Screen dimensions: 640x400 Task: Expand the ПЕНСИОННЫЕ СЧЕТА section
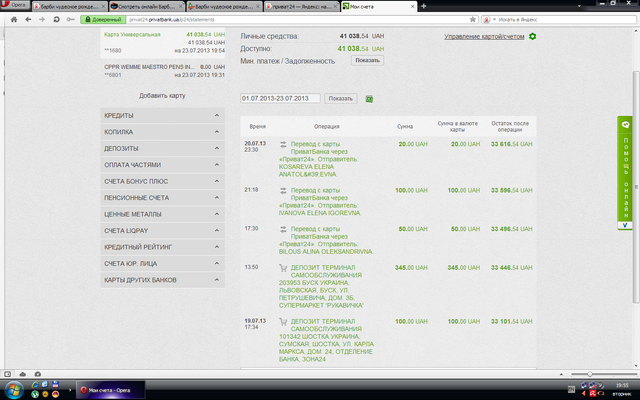163,198
